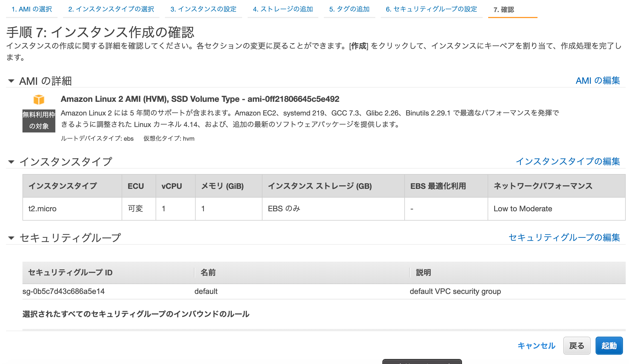Collapse the インスタンスタイプ section
629x364 pixels.
pos(11,162)
